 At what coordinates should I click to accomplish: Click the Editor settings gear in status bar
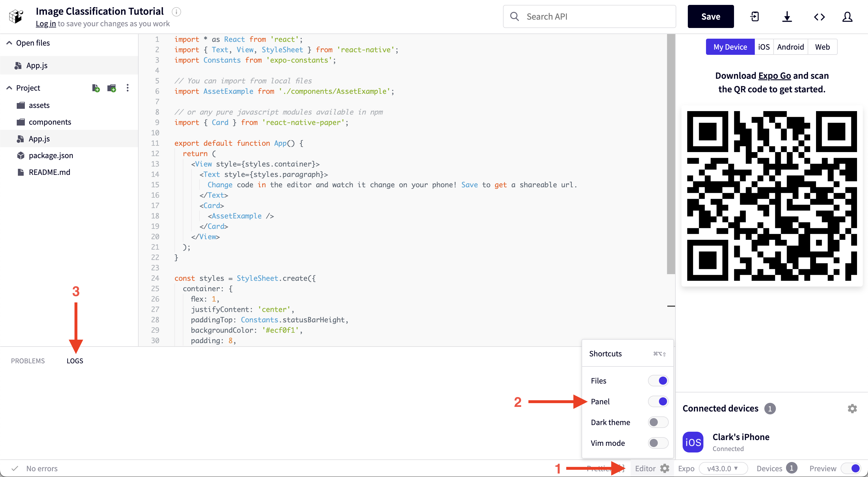click(x=664, y=468)
